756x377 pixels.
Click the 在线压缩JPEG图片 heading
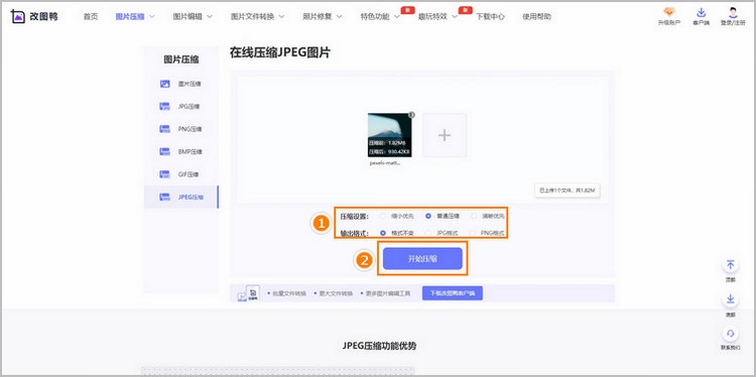click(x=280, y=53)
